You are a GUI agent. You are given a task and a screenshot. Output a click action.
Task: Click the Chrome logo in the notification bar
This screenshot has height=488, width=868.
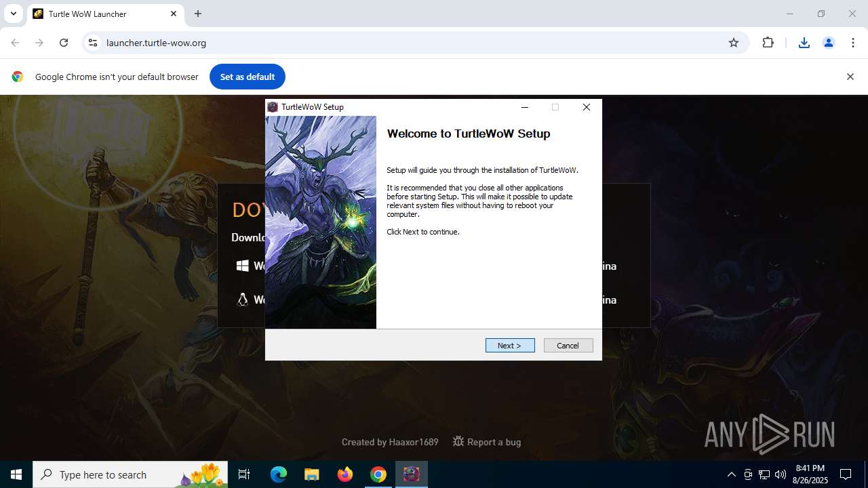pyautogui.click(x=18, y=77)
